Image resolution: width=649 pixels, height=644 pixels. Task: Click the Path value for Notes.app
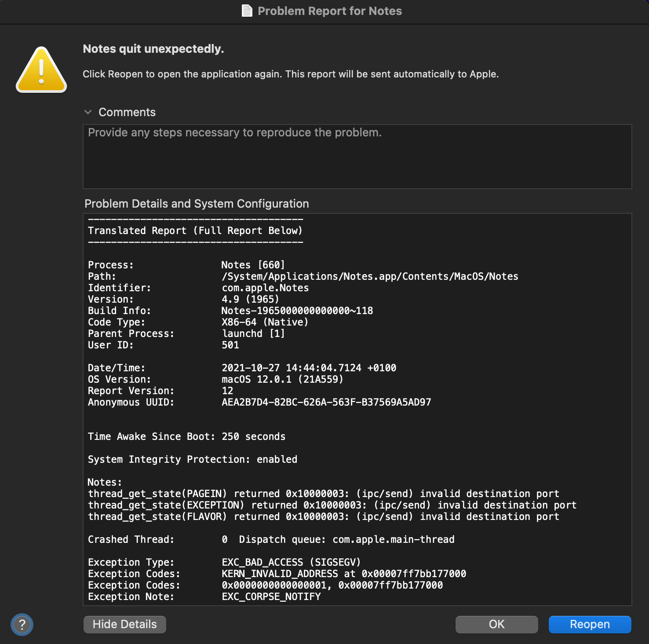[x=370, y=276]
